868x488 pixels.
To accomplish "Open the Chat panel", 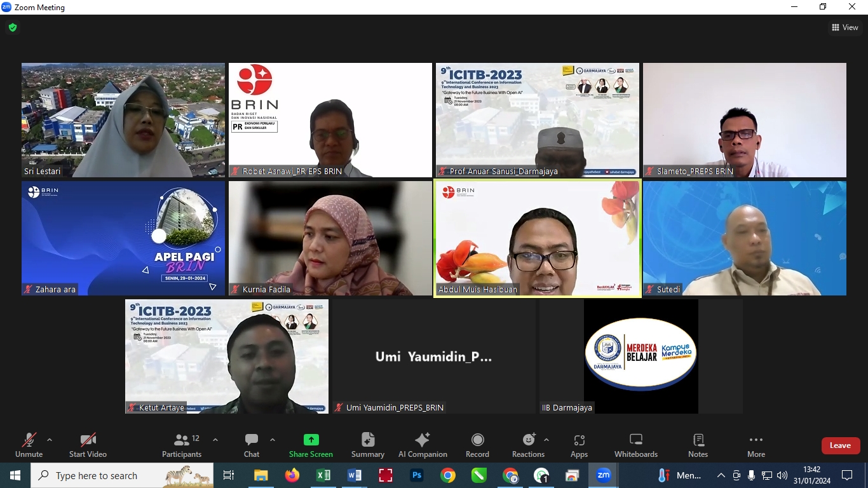I will tap(252, 445).
